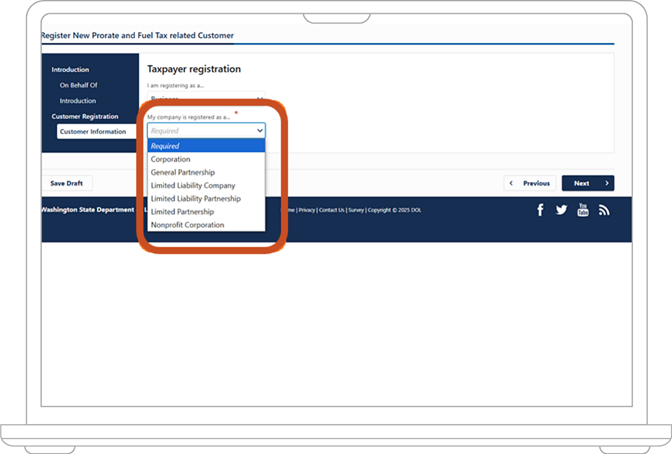The height and width of the screenshot is (454, 672).
Task: Open the RSS feed icon
Action: click(604, 210)
